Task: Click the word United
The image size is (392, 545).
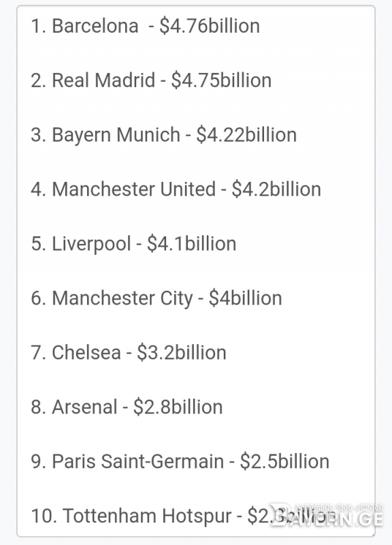Action: point(188,189)
